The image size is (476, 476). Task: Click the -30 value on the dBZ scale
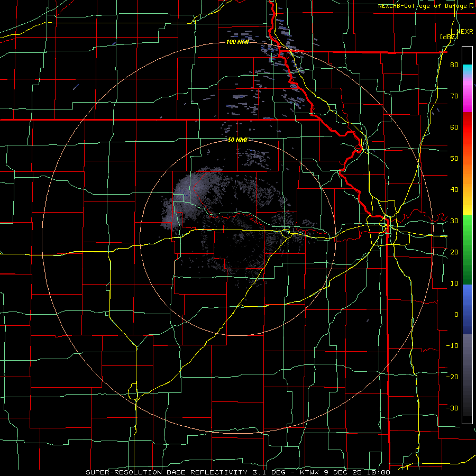452,408
